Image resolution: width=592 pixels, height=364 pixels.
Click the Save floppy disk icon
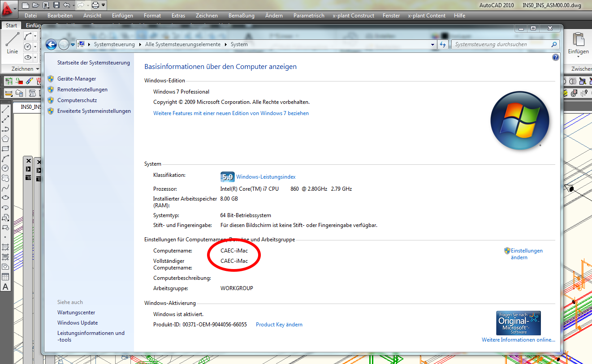pos(56,5)
